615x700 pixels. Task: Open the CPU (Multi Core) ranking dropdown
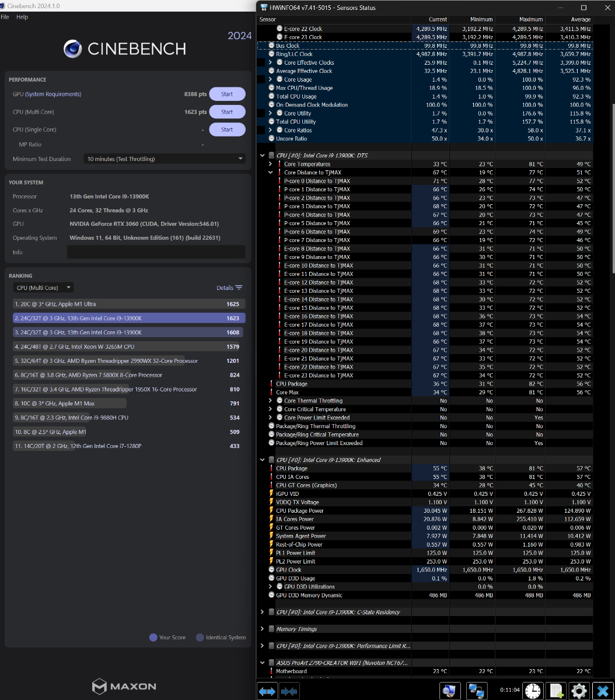[x=43, y=288]
